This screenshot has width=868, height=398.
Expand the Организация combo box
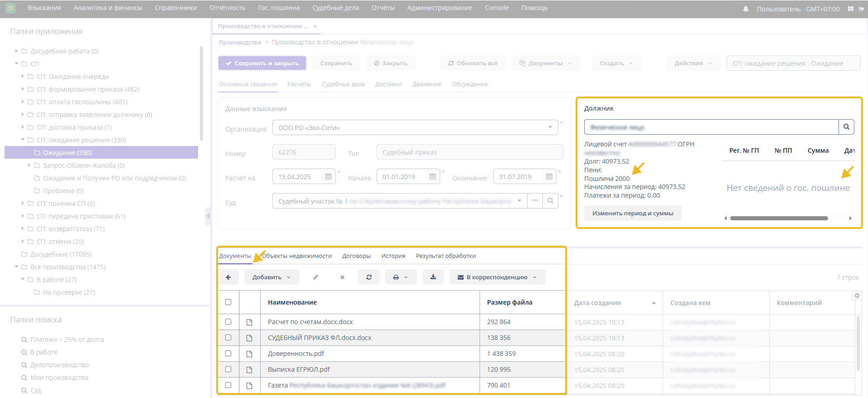pyautogui.click(x=550, y=127)
